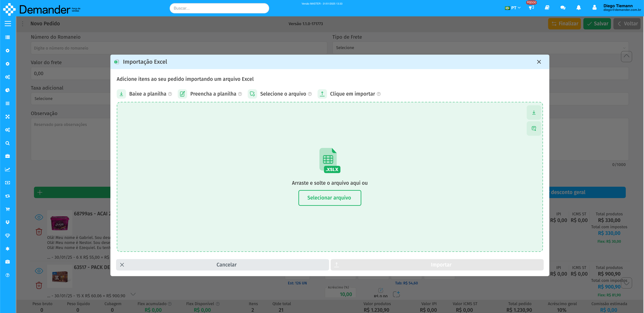Image resolution: width=644 pixels, height=313 pixels.
Task: Click the "Est: 126 UN" stock label
Action: tap(297, 283)
